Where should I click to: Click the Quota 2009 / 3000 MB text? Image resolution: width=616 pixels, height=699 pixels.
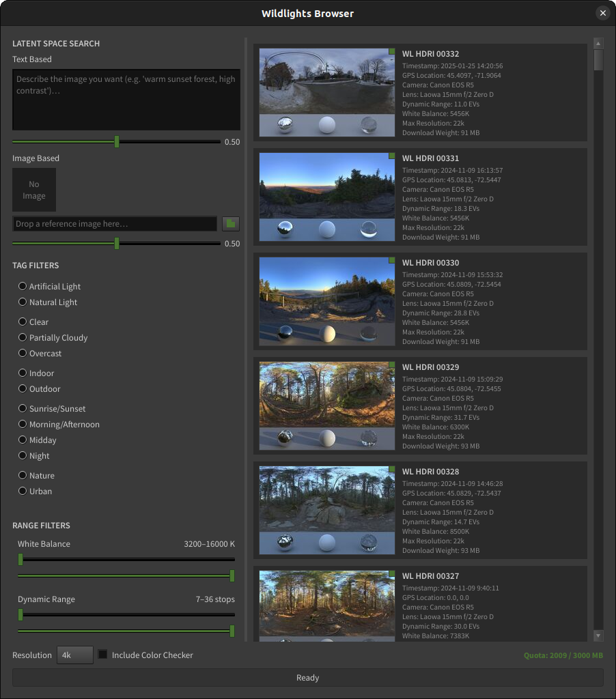pyautogui.click(x=563, y=655)
